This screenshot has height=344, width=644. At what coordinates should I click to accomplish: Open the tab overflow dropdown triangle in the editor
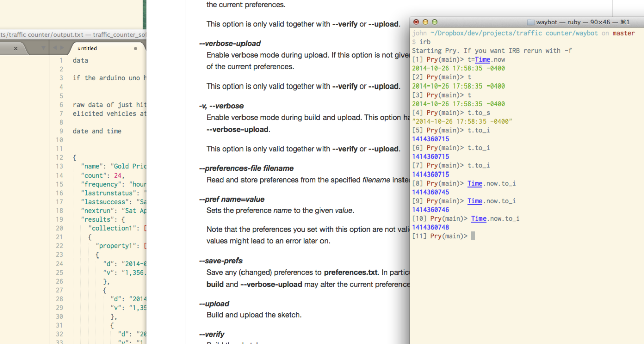(x=44, y=48)
